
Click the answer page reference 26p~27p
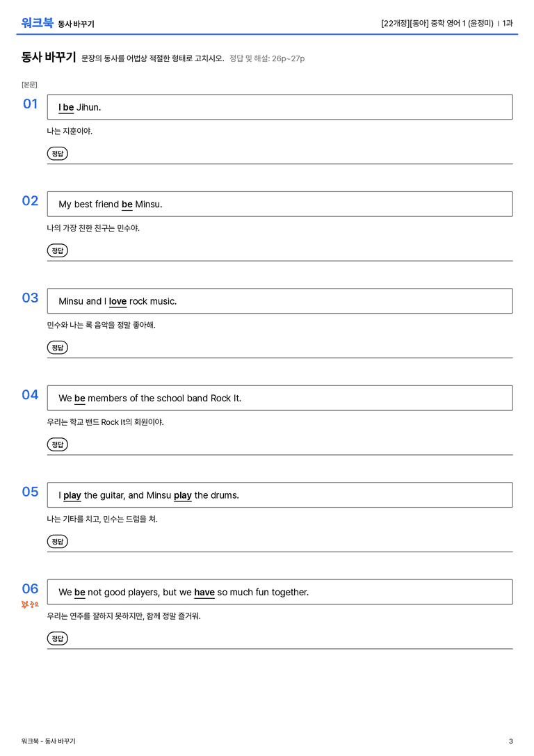[x=288, y=59]
